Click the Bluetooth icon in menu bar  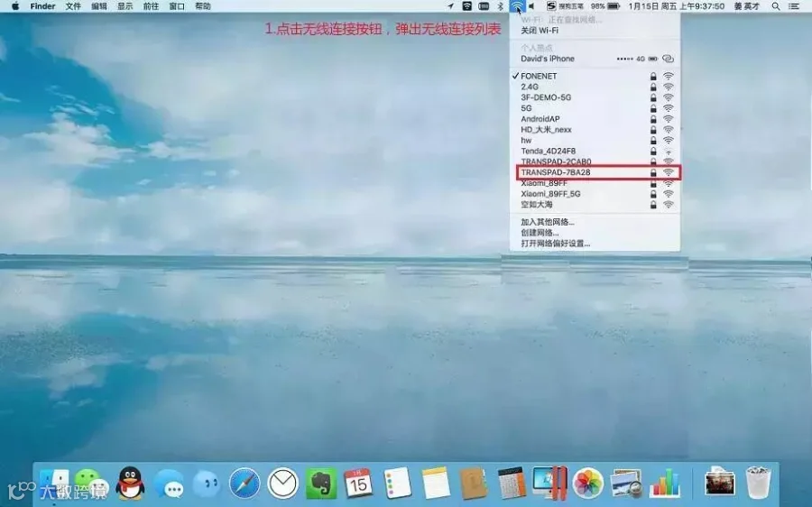[500, 6]
